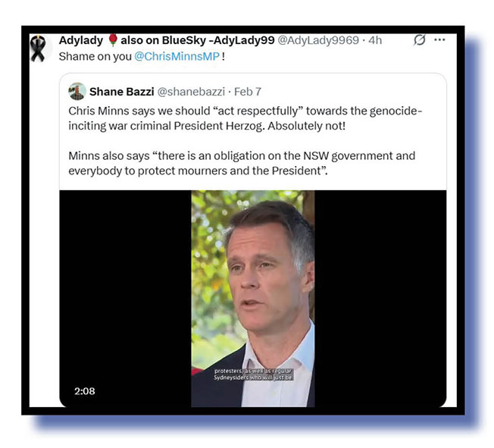Click the red rose emoji in display name
The height and width of the screenshot is (448, 494).
[x=112, y=40]
